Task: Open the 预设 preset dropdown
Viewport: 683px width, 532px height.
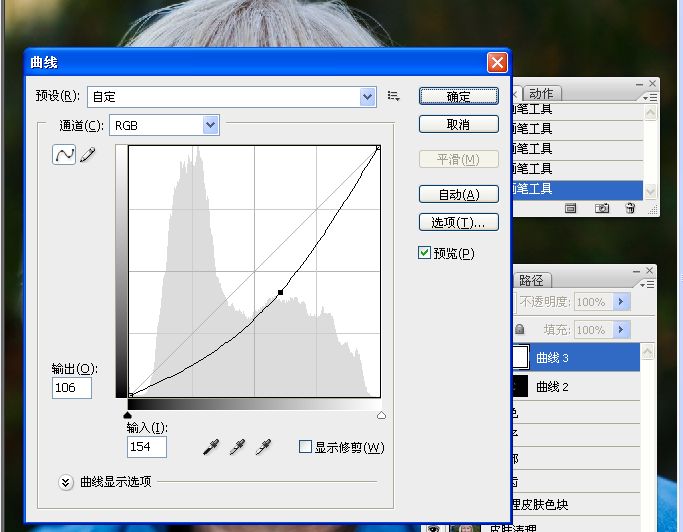Action: pyautogui.click(x=367, y=97)
